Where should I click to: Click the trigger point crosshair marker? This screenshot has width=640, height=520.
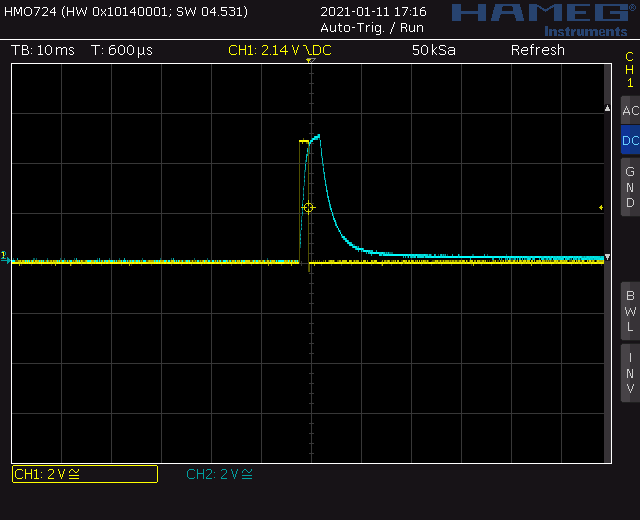point(308,208)
